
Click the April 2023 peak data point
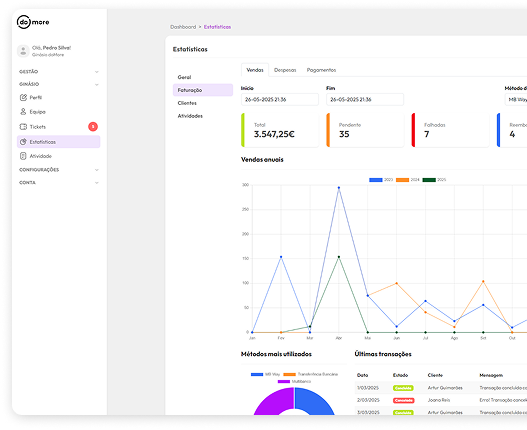(339, 188)
